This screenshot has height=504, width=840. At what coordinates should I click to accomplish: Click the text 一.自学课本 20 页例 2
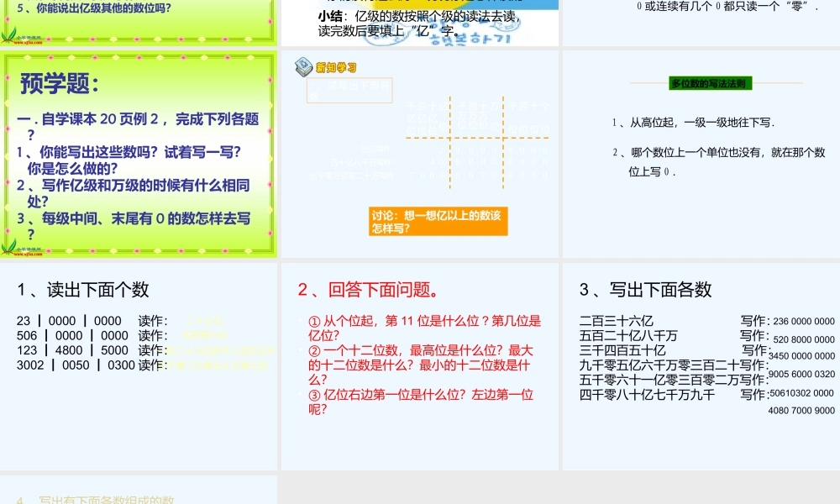click(x=139, y=126)
